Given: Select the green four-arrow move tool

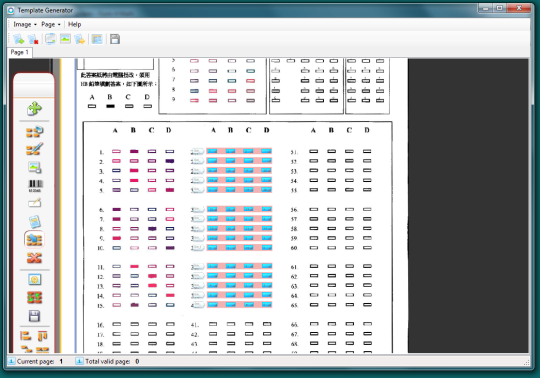Looking at the screenshot, I should pyautogui.click(x=34, y=109).
